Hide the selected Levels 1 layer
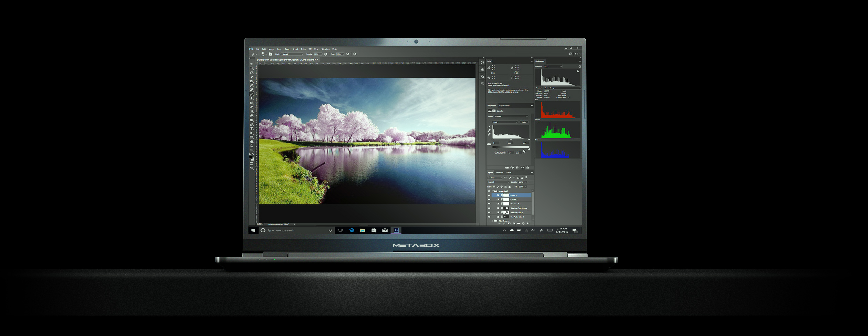This screenshot has height=336, width=868. tap(489, 195)
